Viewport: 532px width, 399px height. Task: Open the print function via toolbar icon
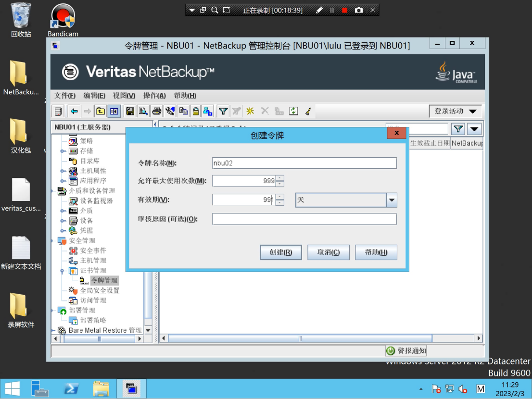[156, 111]
